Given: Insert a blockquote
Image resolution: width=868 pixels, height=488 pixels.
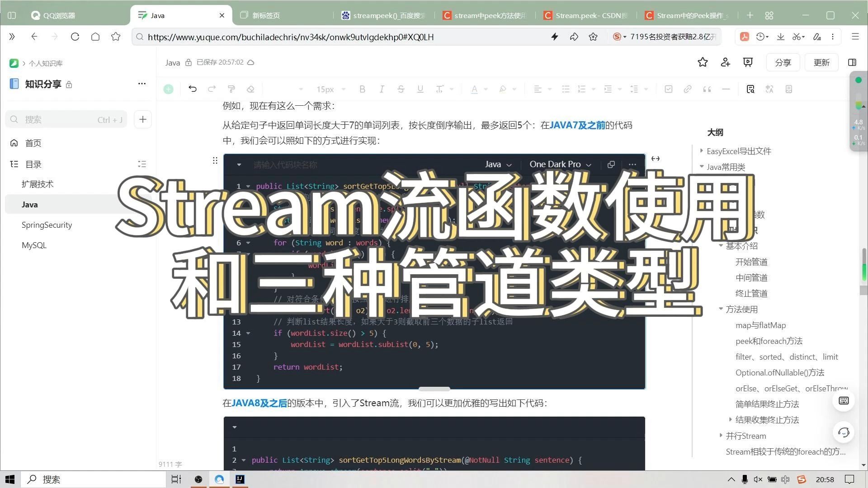Looking at the screenshot, I should [x=707, y=89].
